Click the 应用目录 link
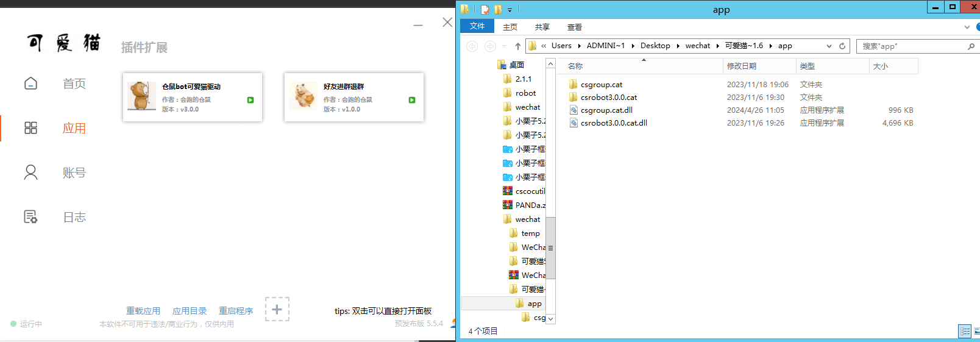The width and height of the screenshot is (980, 342). [x=190, y=311]
